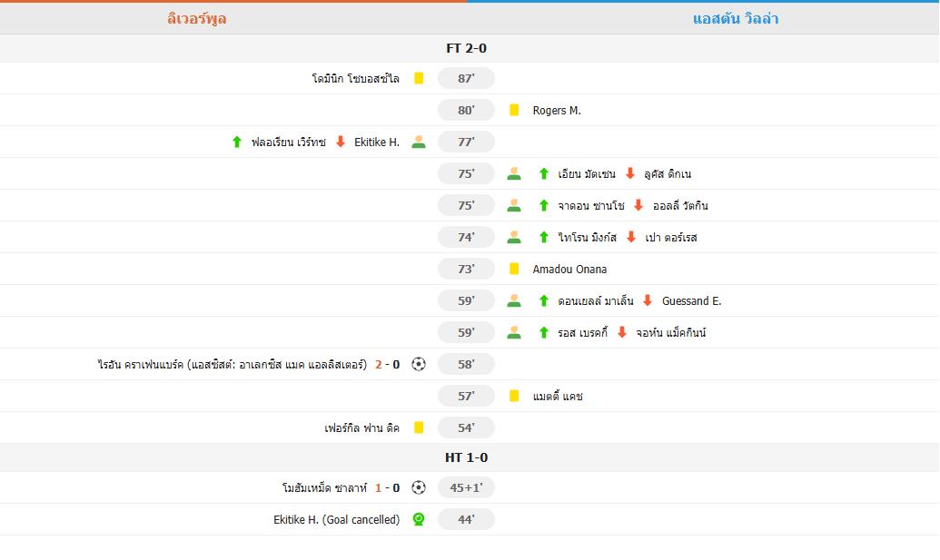
Task: Click the cancelled goal icon at 44'
Action: tap(419, 519)
